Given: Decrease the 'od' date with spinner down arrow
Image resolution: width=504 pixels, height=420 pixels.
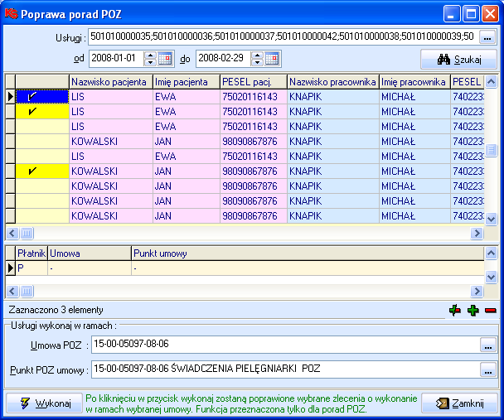Looking at the screenshot, I should 150,63.
